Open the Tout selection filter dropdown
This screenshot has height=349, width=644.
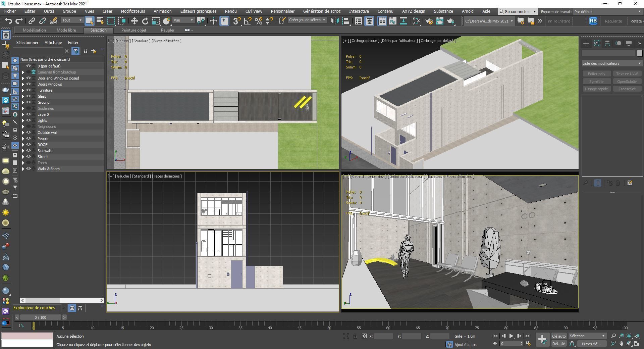72,20
